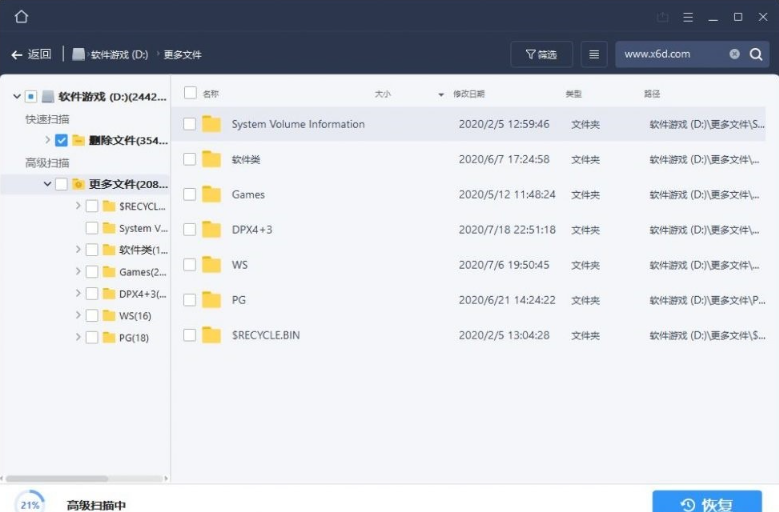Expand the $RECYCL... tree node
This screenshot has height=512, width=779.
click(x=78, y=206)
